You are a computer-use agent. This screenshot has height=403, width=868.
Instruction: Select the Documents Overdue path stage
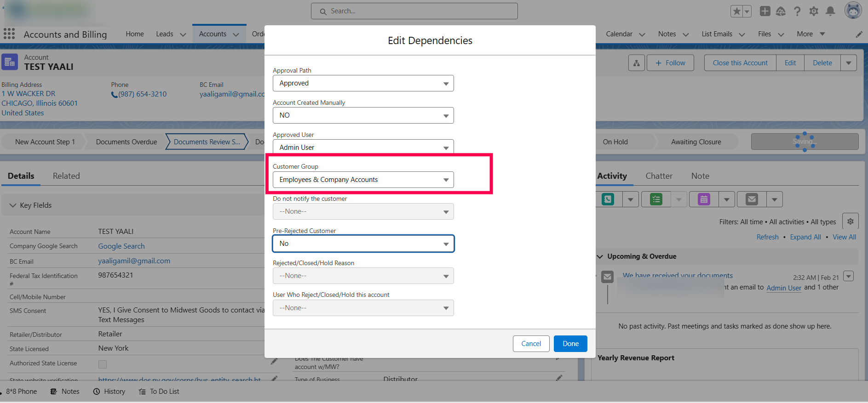(x=126, y=142)
